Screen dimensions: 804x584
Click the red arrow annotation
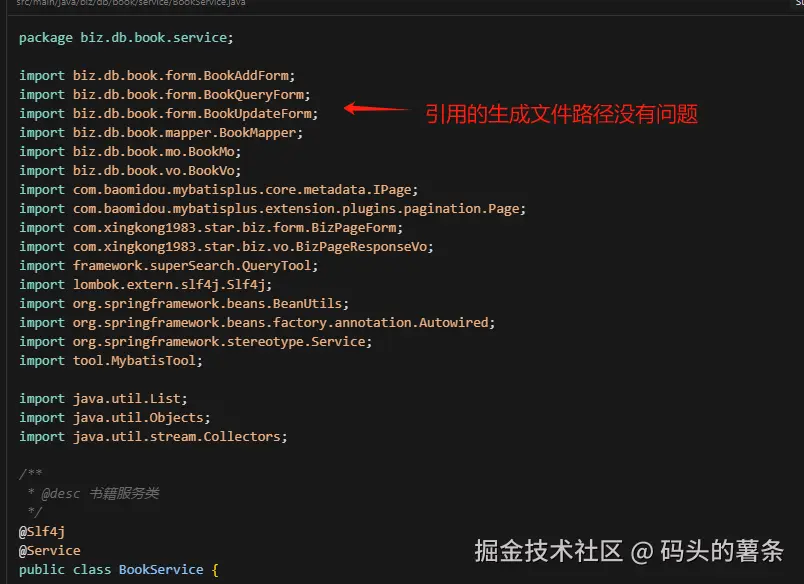[x=377, y=108]
